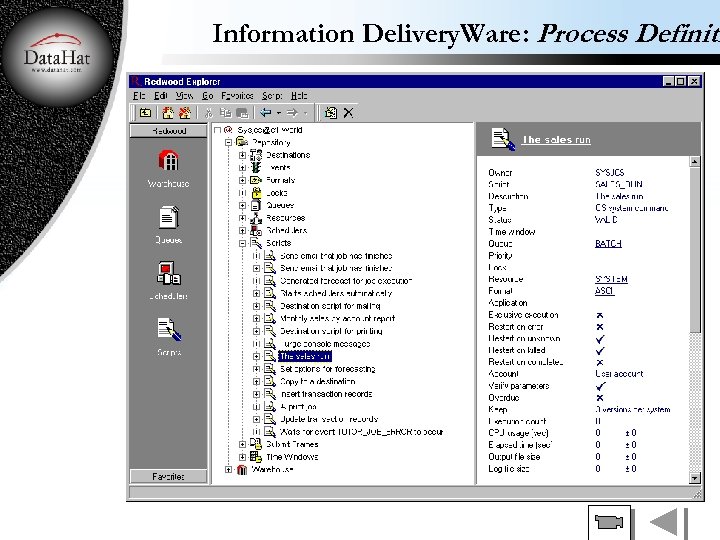Go to previous slide with triangle button
Screen dimensions: 720x540
pos(664,523)
